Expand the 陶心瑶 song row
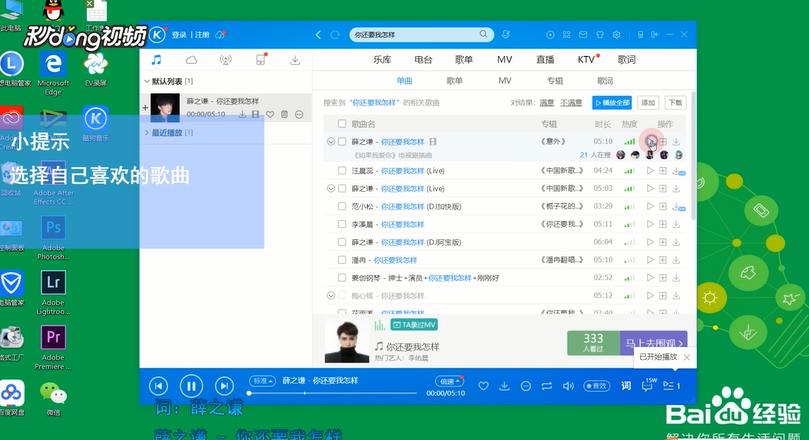 click(x=331, y=296)
